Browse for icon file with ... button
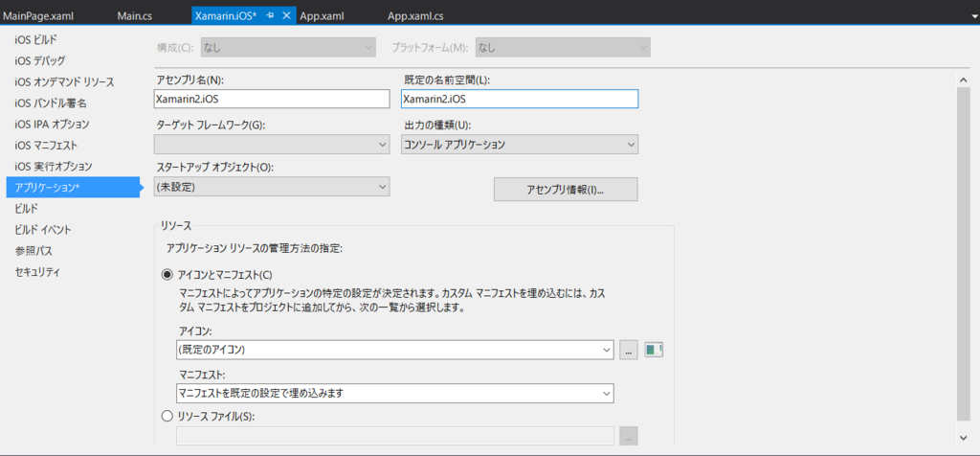980x456 pixels. click(x=629, y=351)
